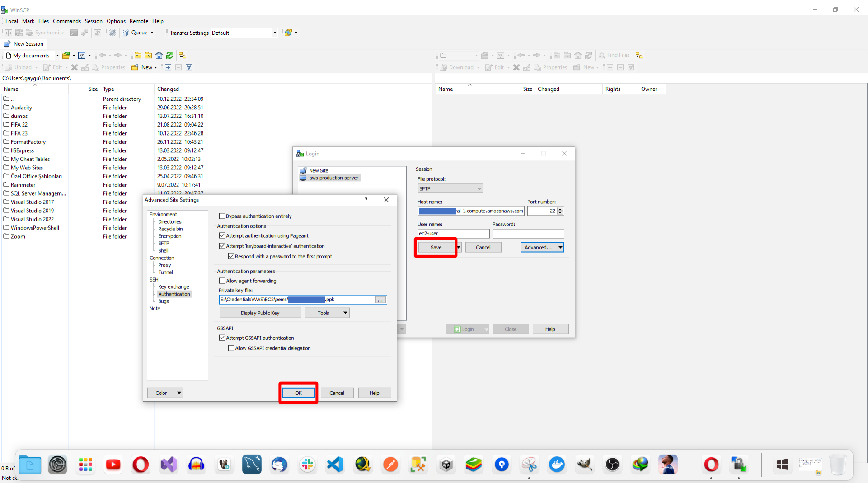
Task: Cancel the Advanced Site Settings dialog
Action: [337, 393]
